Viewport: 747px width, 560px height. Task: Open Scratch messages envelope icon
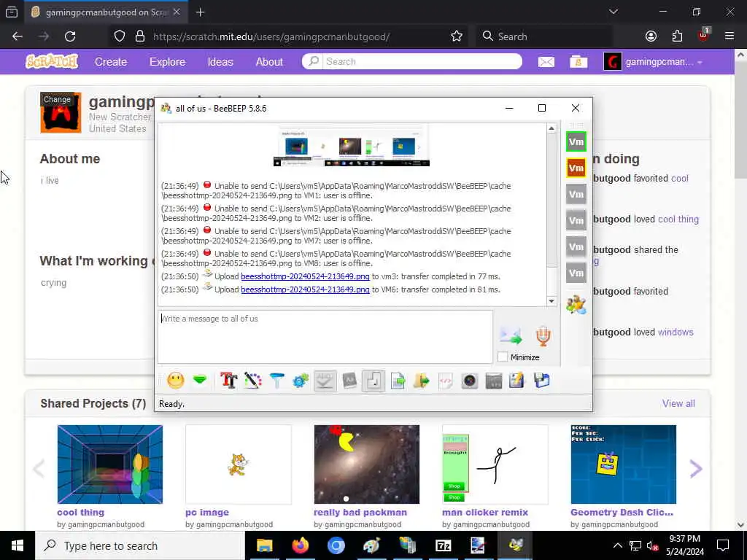point(546,62)
